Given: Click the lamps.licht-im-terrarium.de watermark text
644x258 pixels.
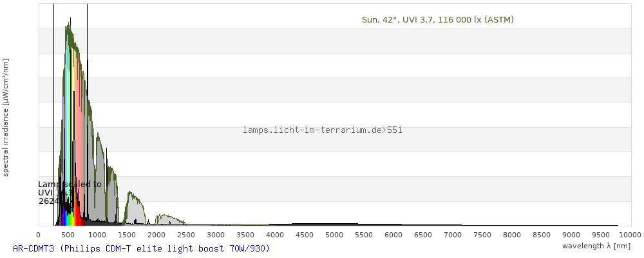Looking at the screenshot, I should 322,130.
